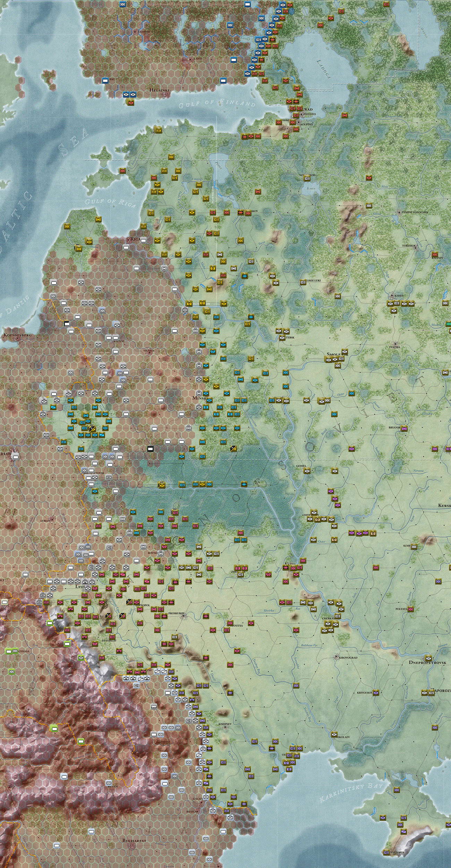The width and height of the screenshot is (451, 868).
Task: Click the Tampere town label
Action: click(144, 32)
